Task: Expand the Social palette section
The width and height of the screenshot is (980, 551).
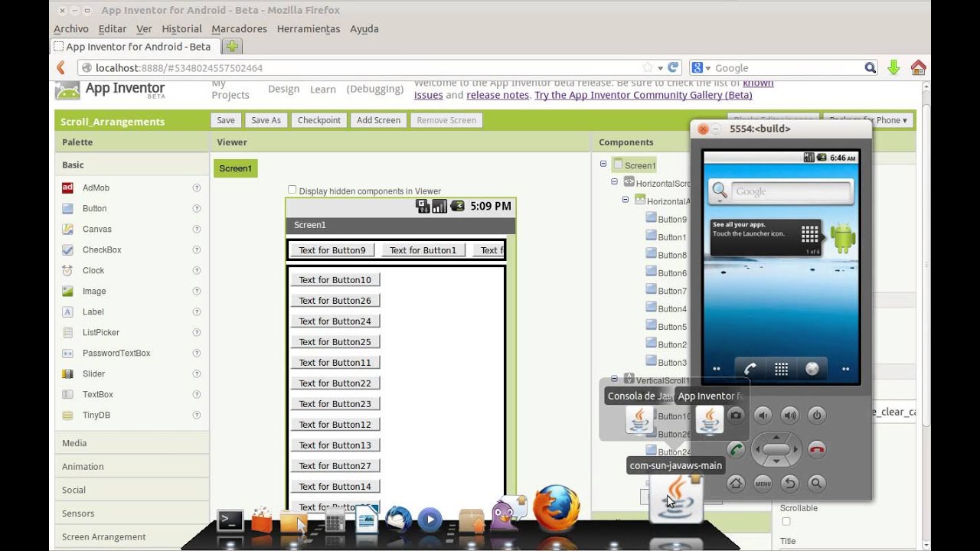Action: tap(132, 490)
